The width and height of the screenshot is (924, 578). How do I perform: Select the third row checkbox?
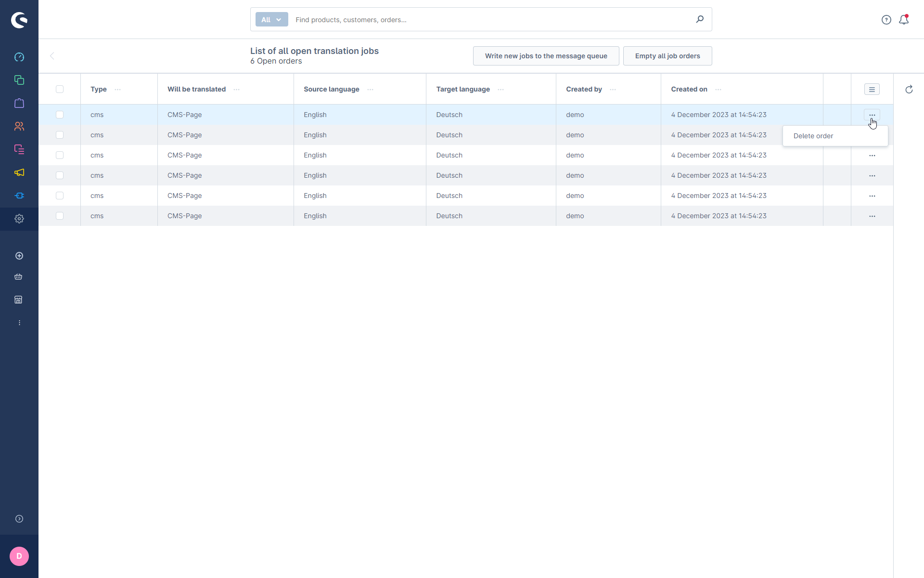pos(60,155)
